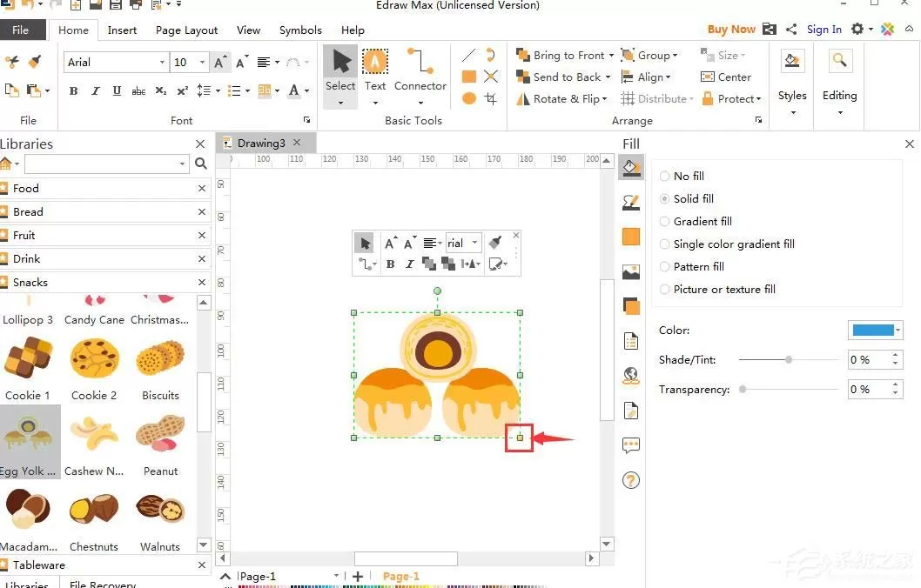Screen dimensions: 921x588
Task: Click the Transparency slider handle
Action: pos(743,389)
